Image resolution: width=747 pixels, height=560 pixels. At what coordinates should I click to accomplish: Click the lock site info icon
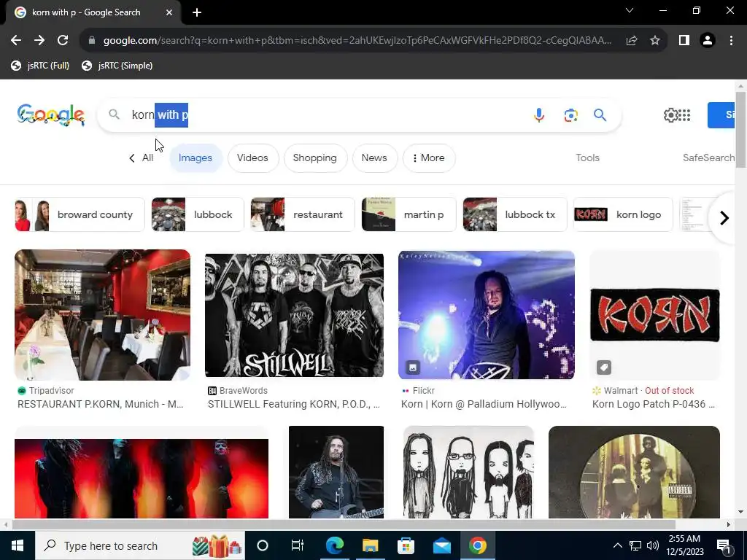pos(92,41)
